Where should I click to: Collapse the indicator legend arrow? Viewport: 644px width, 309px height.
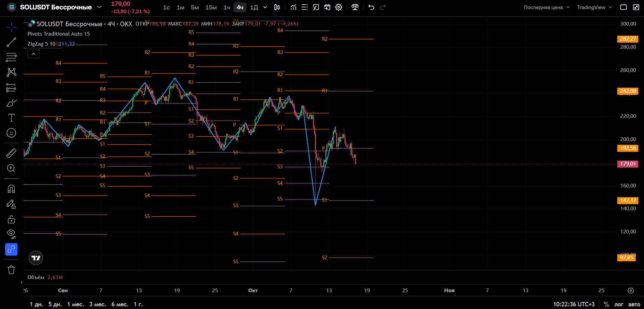pos(34,54)
